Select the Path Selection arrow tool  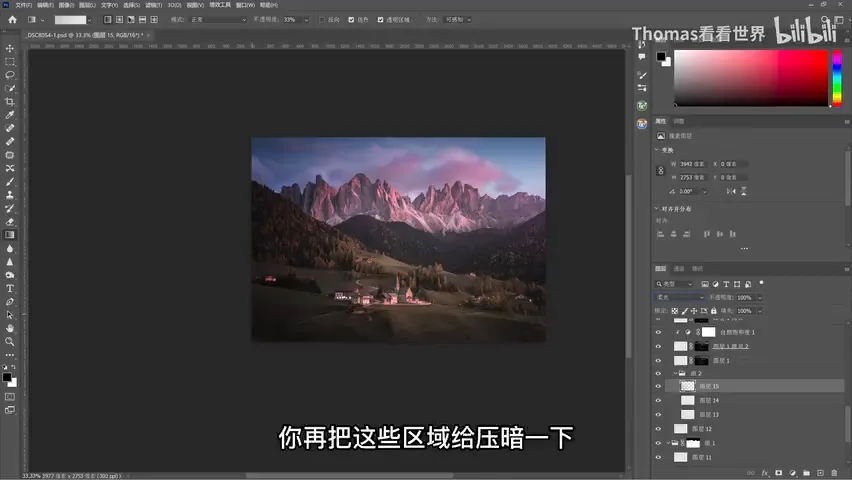tap(10, 315)
